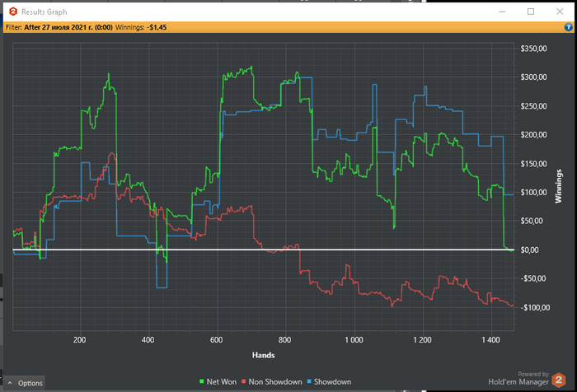
Task: Click the Hands axis title
Action: [x=264, y=355]
